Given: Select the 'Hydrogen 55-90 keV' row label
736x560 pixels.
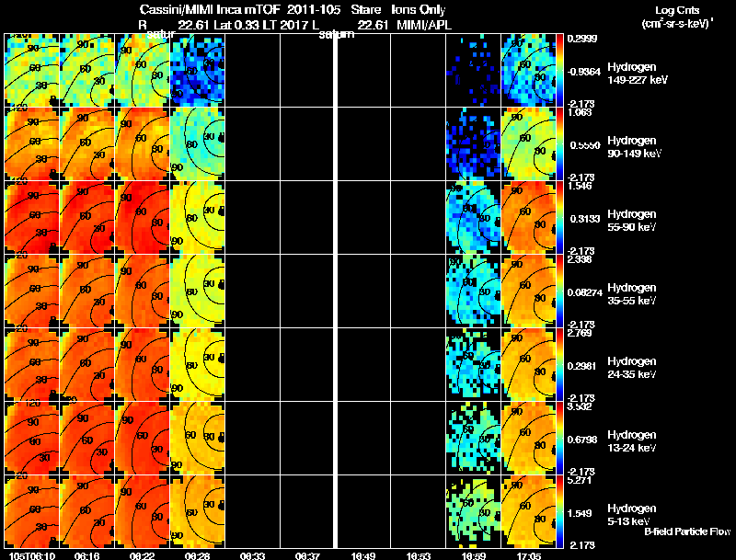Looking at the screenshot, I should [632, 221].
